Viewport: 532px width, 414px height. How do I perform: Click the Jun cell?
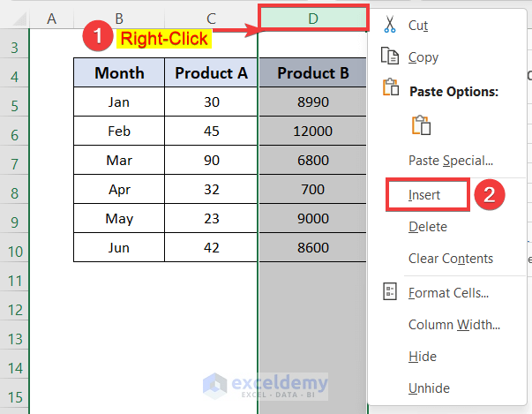pyautogui.click(x=119, y=248)
